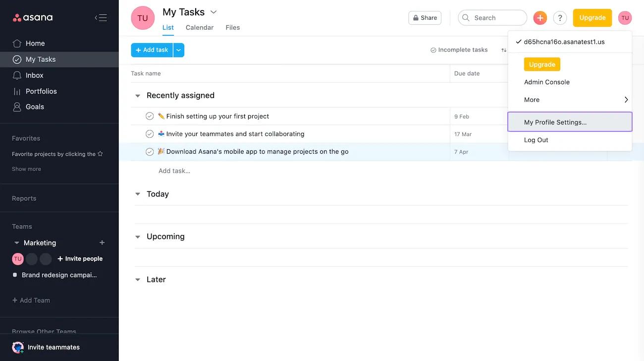Switch to the Calendar tab
This screenshot has width=644, height=361.
pos(200,28)
